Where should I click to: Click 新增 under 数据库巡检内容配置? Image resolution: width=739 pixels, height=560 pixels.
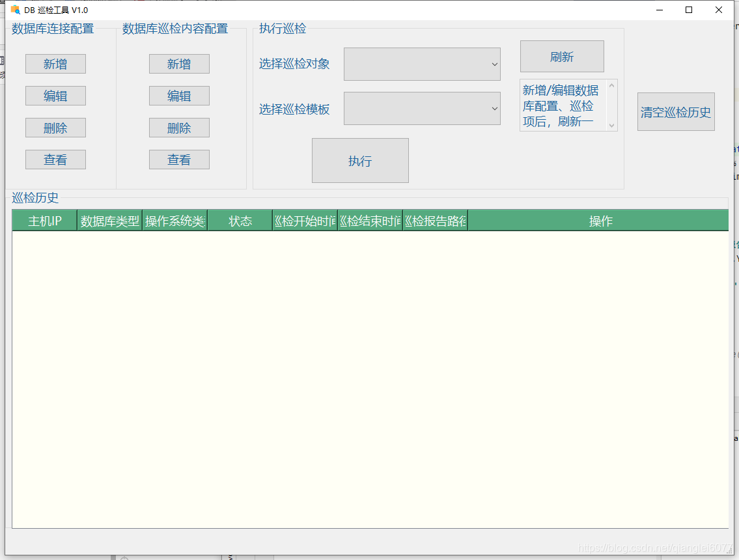179,64
